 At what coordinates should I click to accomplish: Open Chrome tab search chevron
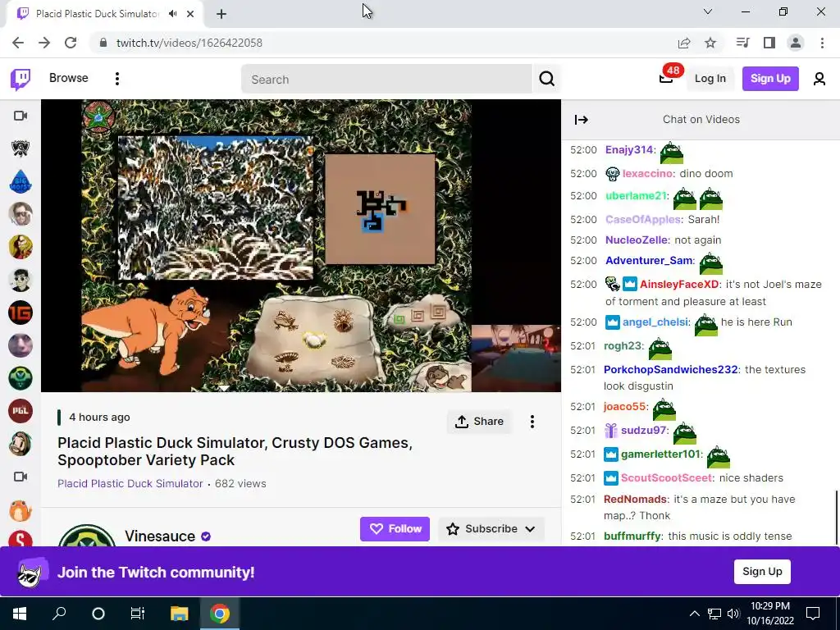click(x=708, y=11)
